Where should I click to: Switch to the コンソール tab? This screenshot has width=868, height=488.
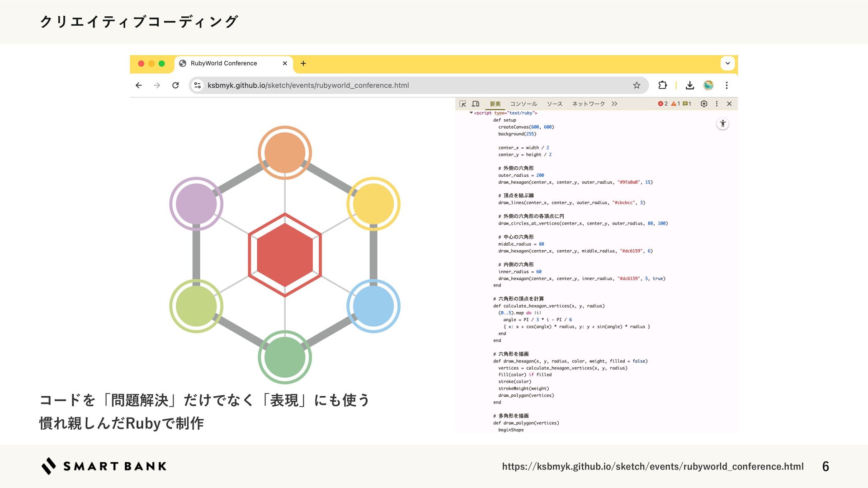[x=524, y=104]
